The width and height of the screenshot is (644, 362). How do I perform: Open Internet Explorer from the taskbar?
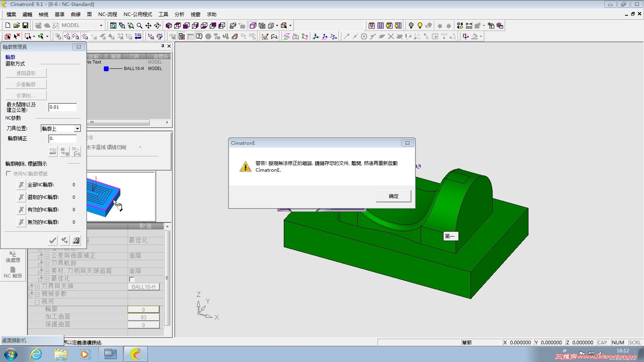pos(36,354)
